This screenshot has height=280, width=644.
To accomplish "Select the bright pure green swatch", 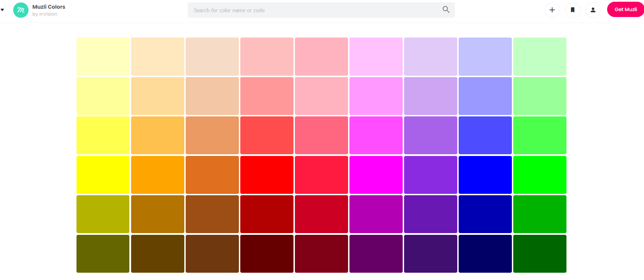I will click(x=540, y=175).
